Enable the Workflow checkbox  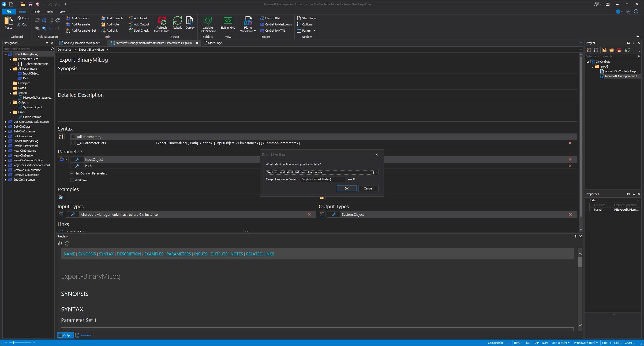(x=72, y=180)
